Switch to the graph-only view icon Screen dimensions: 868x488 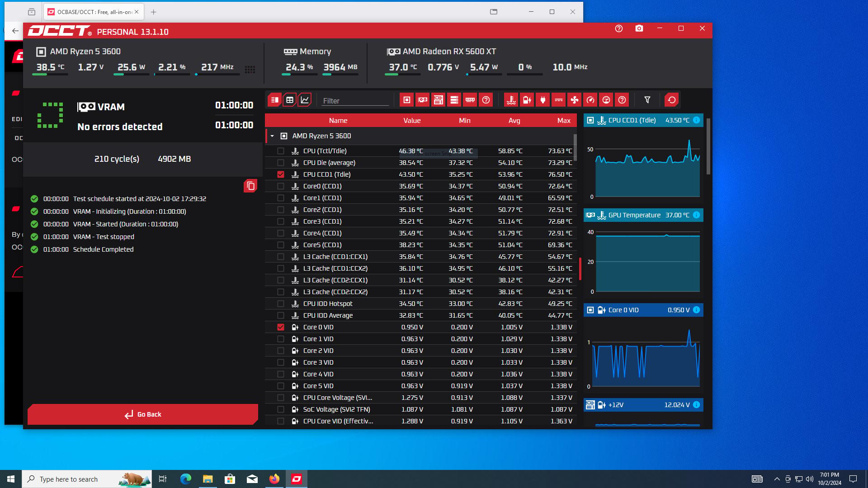click(x=305, y=100)
